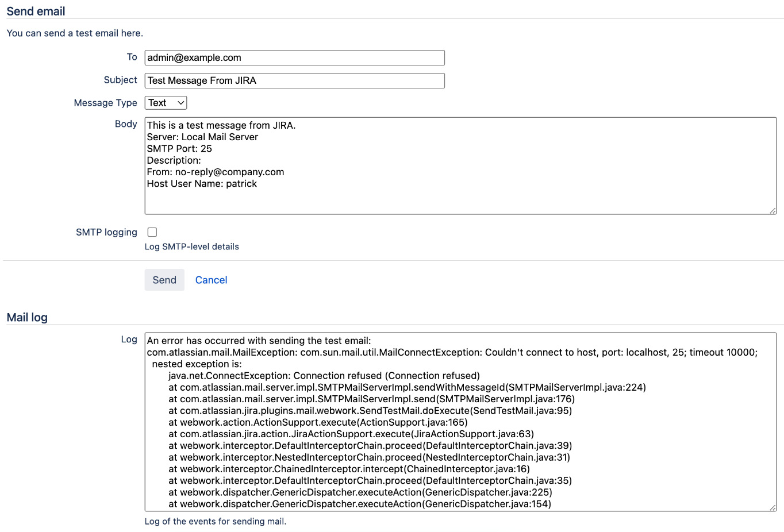Enable the SMTP logging checkbox
784x532 pixels.
click(x=152, y=232)
